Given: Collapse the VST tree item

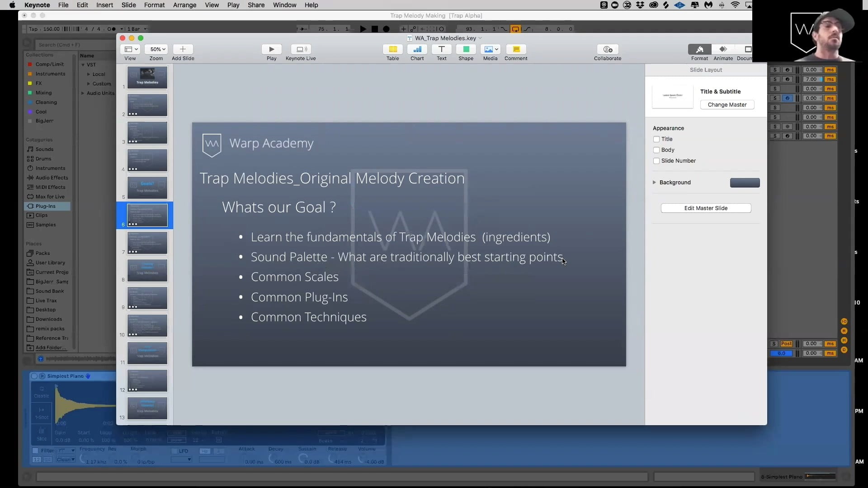Looking at the screenshot, I should click(x=83, y=65).
